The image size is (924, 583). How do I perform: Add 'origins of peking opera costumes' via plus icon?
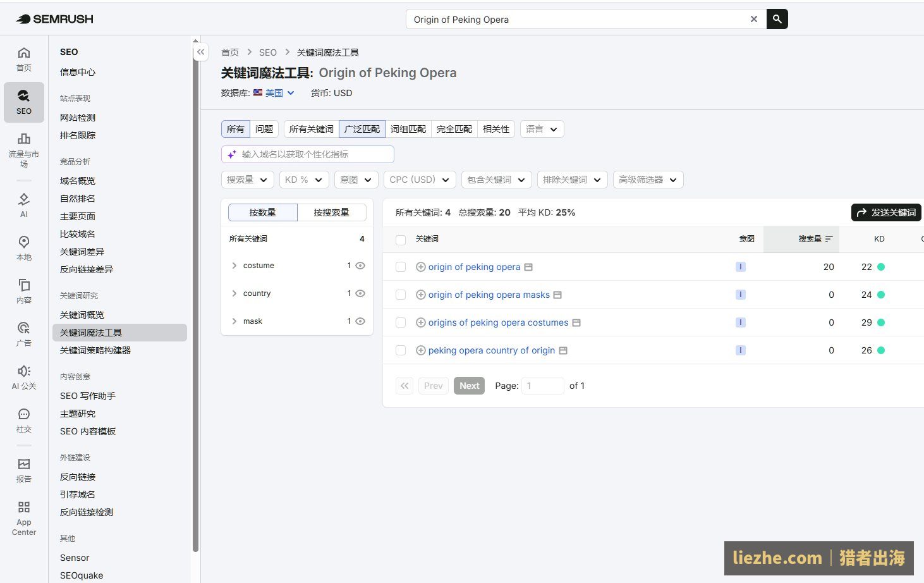pos(420,322)
